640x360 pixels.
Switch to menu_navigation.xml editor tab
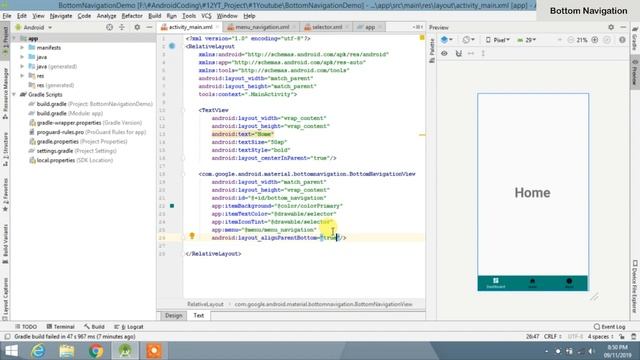tap(262, 27)
